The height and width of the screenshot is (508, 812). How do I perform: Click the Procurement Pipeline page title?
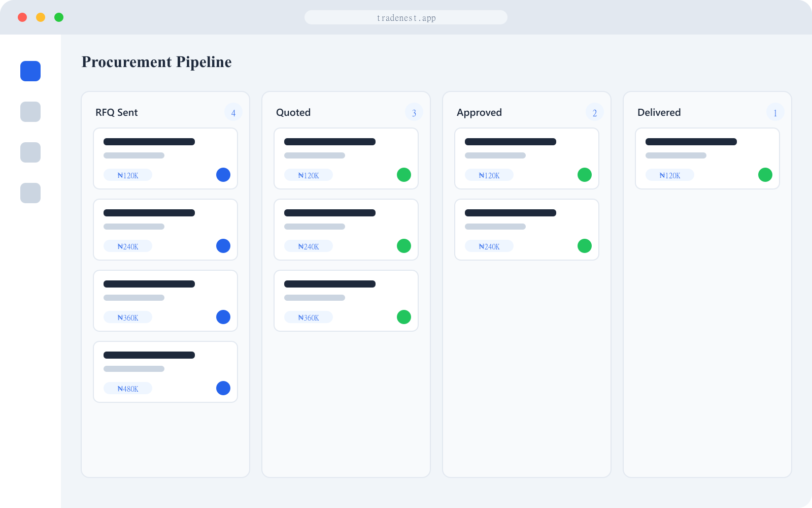(x=157, y=62)
